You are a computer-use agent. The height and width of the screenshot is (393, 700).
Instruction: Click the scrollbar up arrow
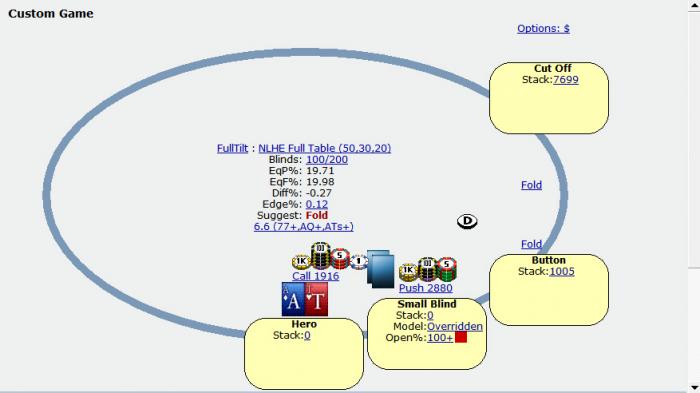point(694,4)
